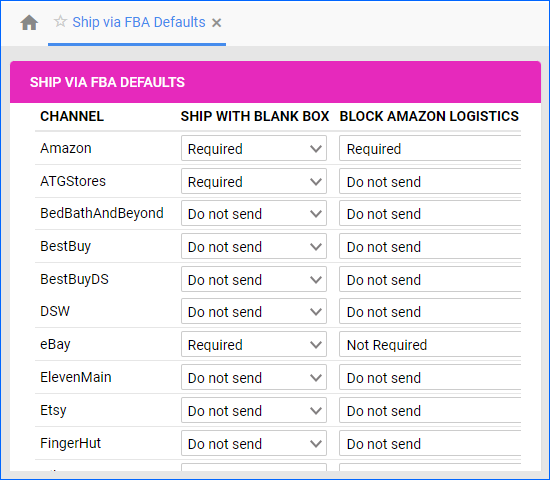The height and width of the screenshot is (480, 550).
Task: Click the Block Amazon Logistics column header
Action: (429, 116)
